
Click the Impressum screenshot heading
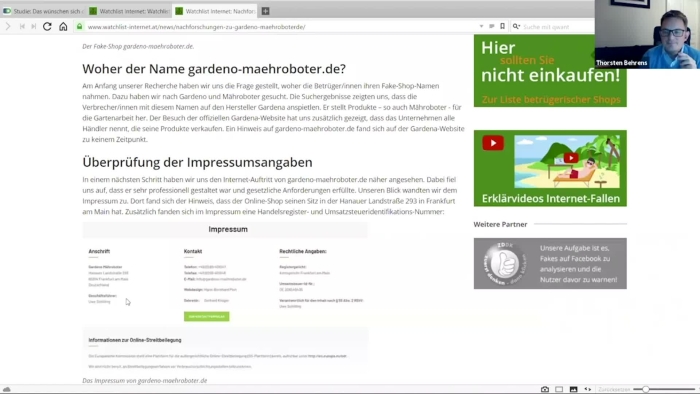(228, 229)
